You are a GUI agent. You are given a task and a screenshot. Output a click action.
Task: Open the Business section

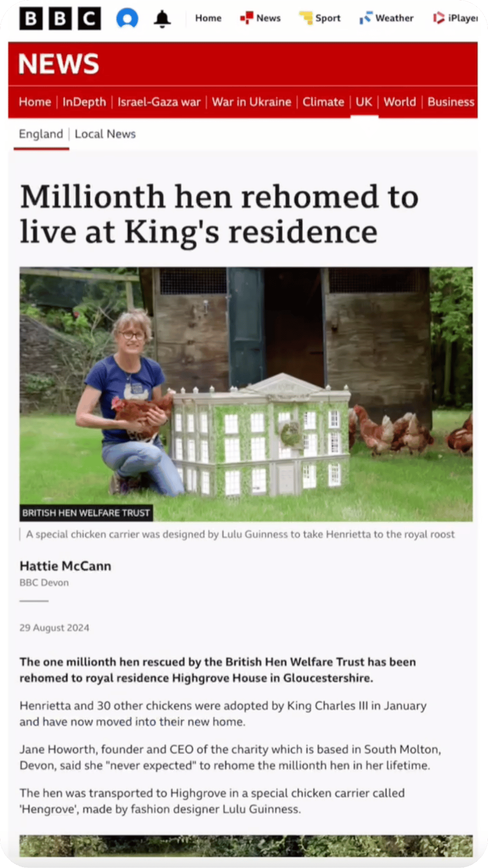451,102
